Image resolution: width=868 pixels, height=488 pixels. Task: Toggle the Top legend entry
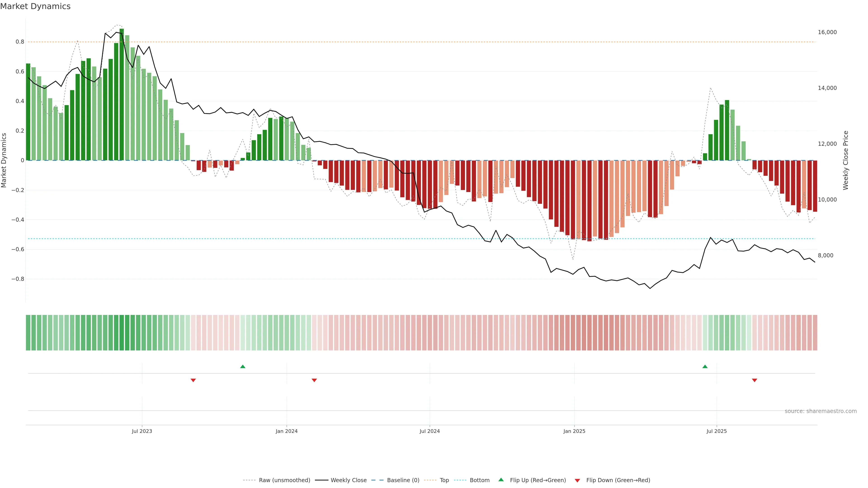point(444,480)
